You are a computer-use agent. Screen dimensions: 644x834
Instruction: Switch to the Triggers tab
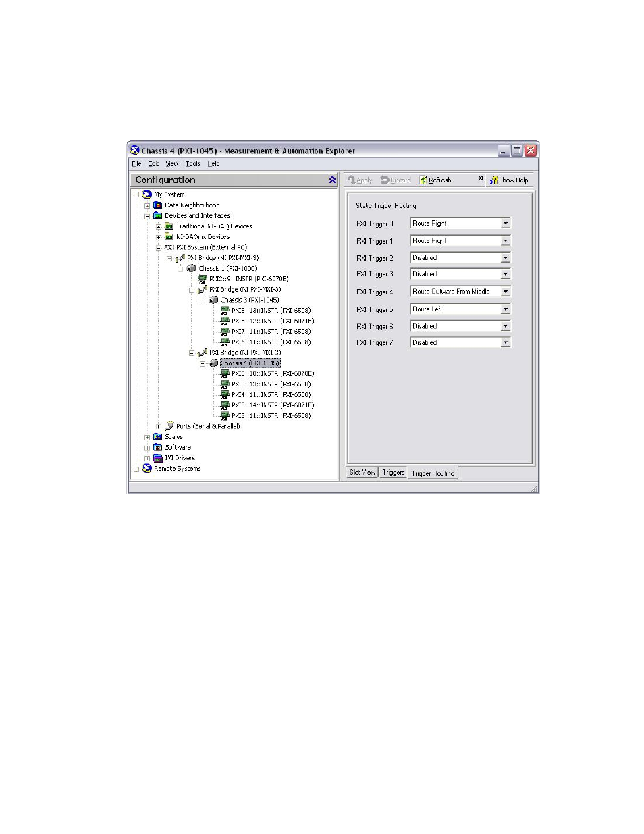[x=394, y=473]
